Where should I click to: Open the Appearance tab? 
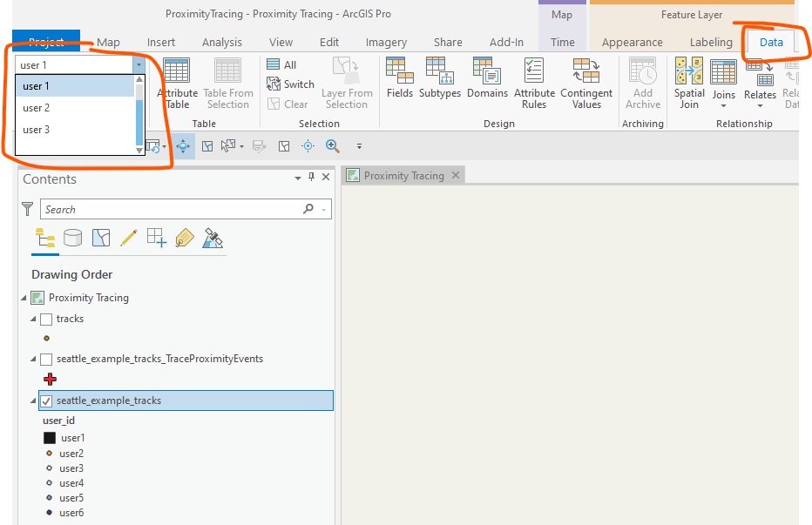(x=633, y=43)
